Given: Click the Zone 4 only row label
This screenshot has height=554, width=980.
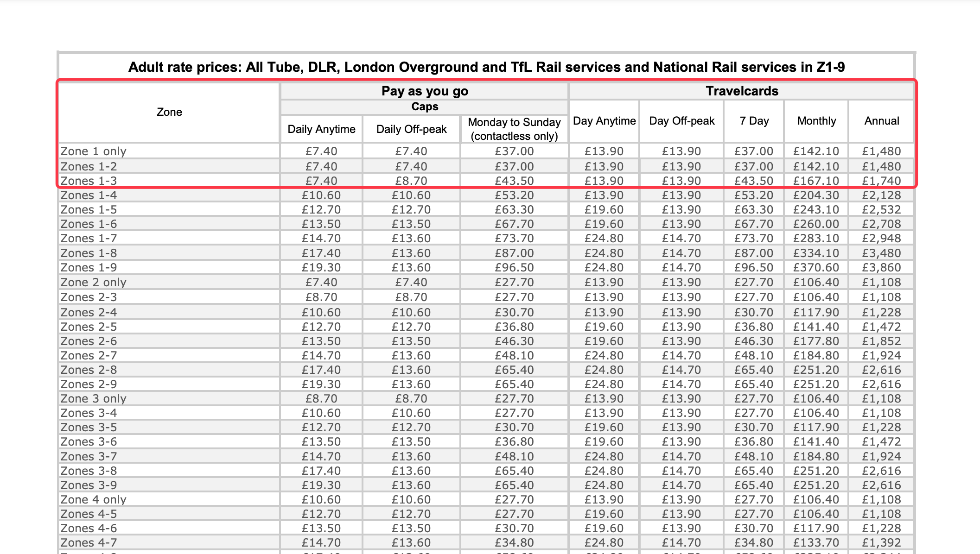Looking at the screenshot, I should click(x=93, y=500).
